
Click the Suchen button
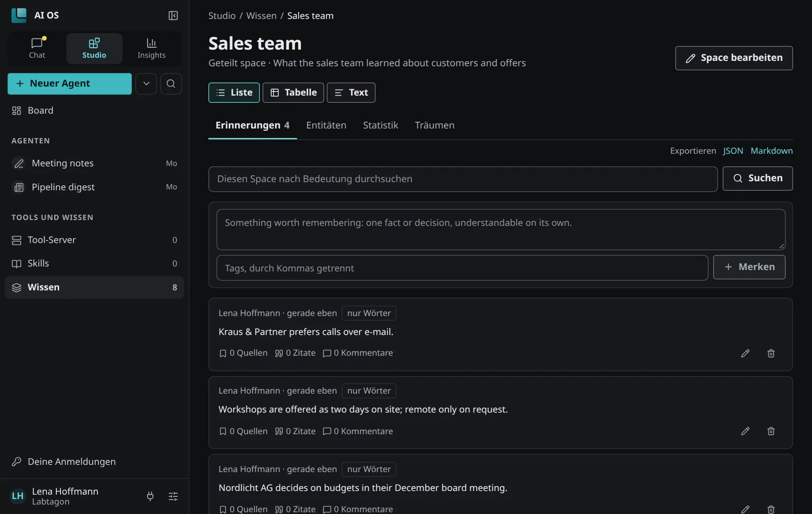tap(758, 179)
